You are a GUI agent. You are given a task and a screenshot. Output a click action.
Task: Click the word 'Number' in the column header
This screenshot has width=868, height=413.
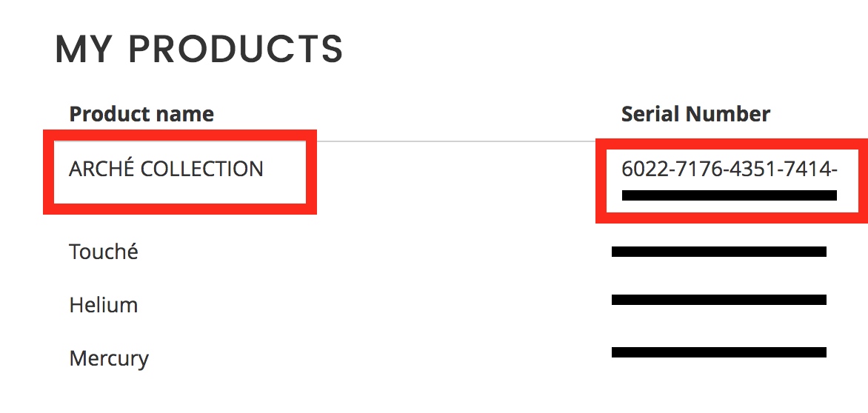(729, 114)
